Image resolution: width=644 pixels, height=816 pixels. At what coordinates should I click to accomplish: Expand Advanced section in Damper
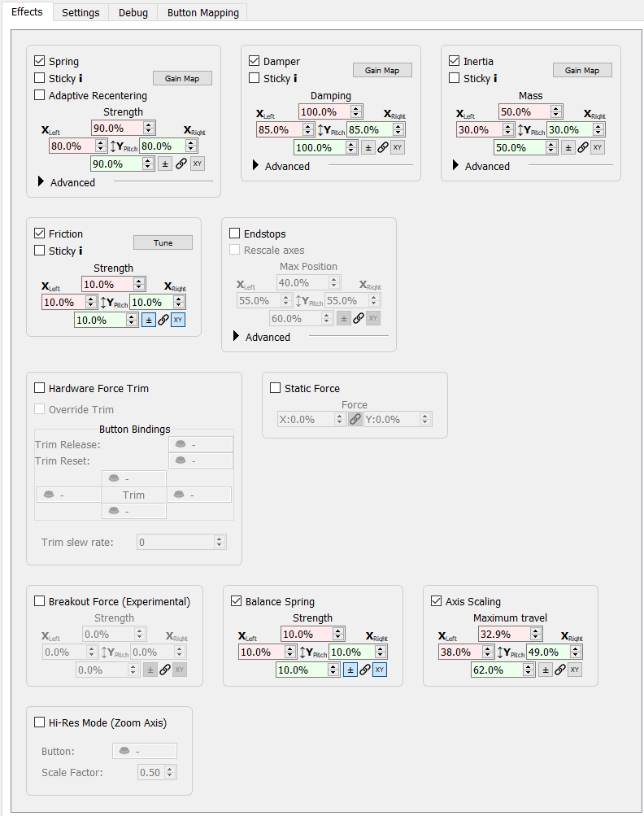pos(256,166)
